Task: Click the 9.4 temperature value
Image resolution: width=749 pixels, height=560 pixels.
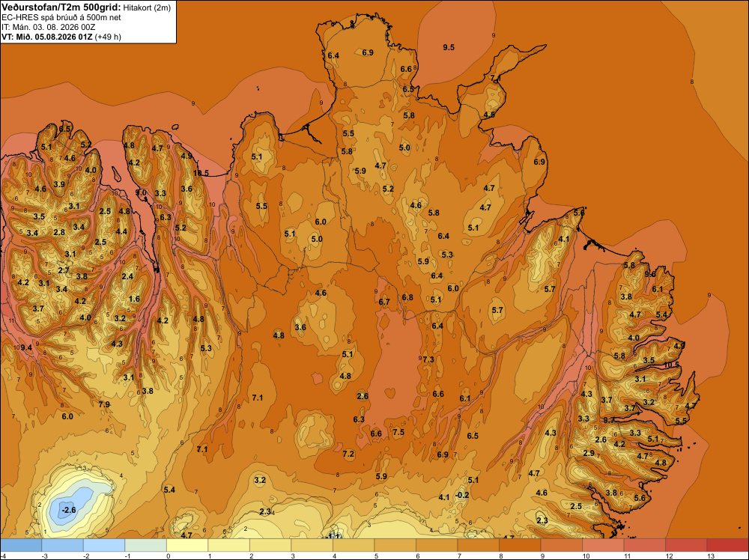Action: (26, 347)
